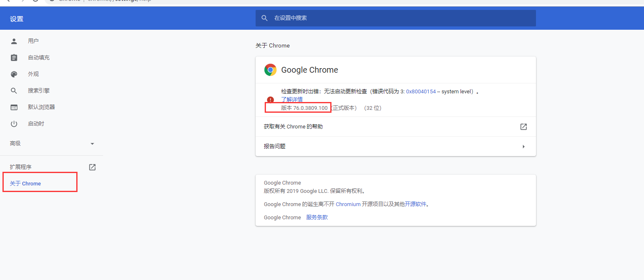The image size is (644, 280).
Task: Click the 自动填充 autofill icon
Action: tap(14, 57)
